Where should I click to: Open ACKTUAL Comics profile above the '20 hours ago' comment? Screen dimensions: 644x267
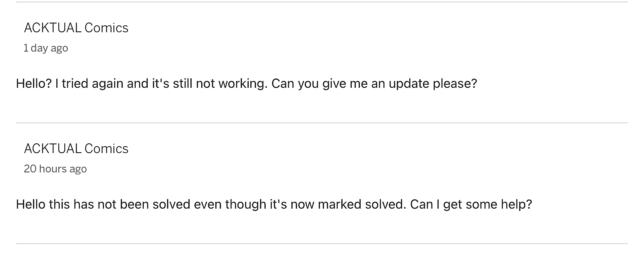(76, 149)
